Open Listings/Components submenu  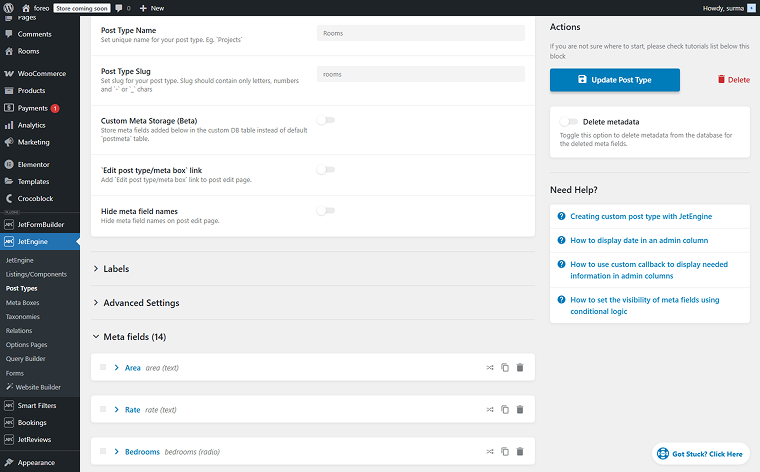(x=36, y=274)
